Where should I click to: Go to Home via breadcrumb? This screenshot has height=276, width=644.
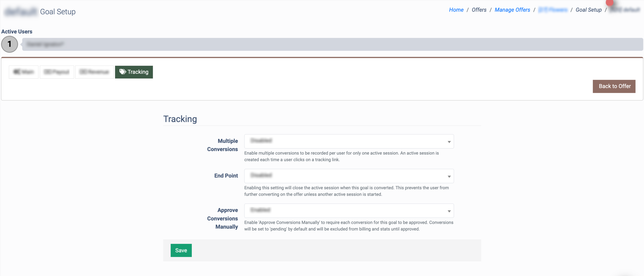coord(456,10)
